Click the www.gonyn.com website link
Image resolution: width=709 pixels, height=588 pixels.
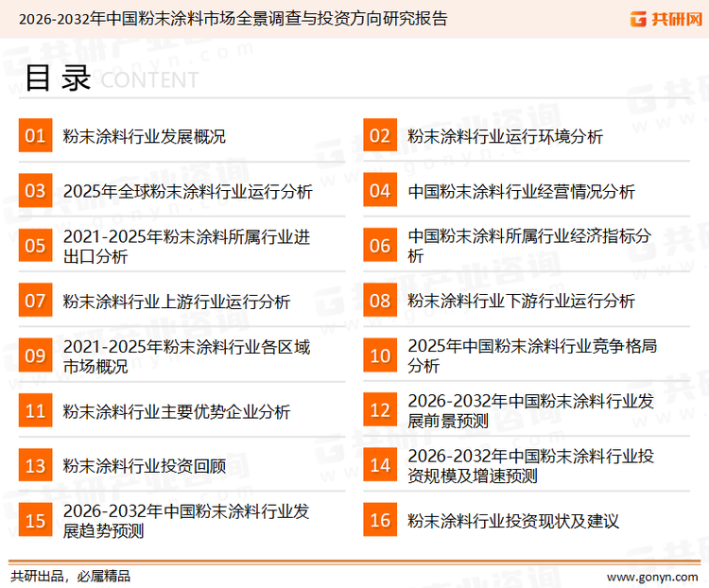tap(650, 576)
